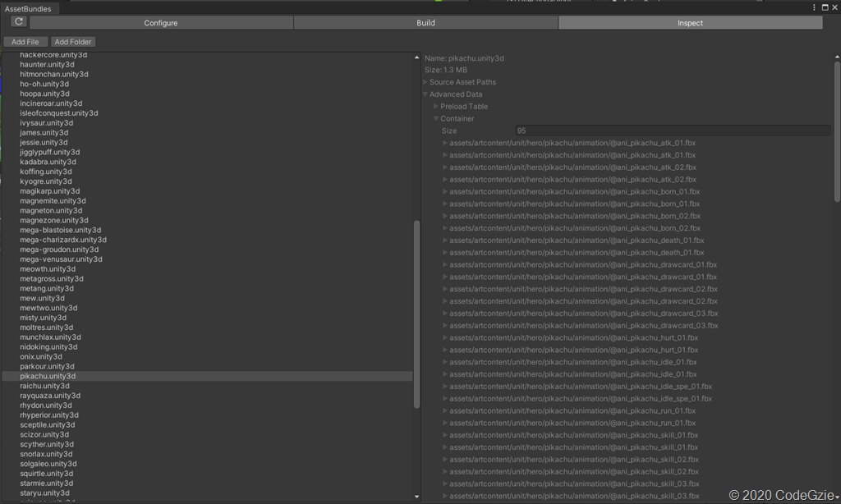Image resolution: width=841 pixels, height=504 pixels.
Task: Select the jessie.unity3d bundle
Action: pyautogui.click(x=44, y=142)
